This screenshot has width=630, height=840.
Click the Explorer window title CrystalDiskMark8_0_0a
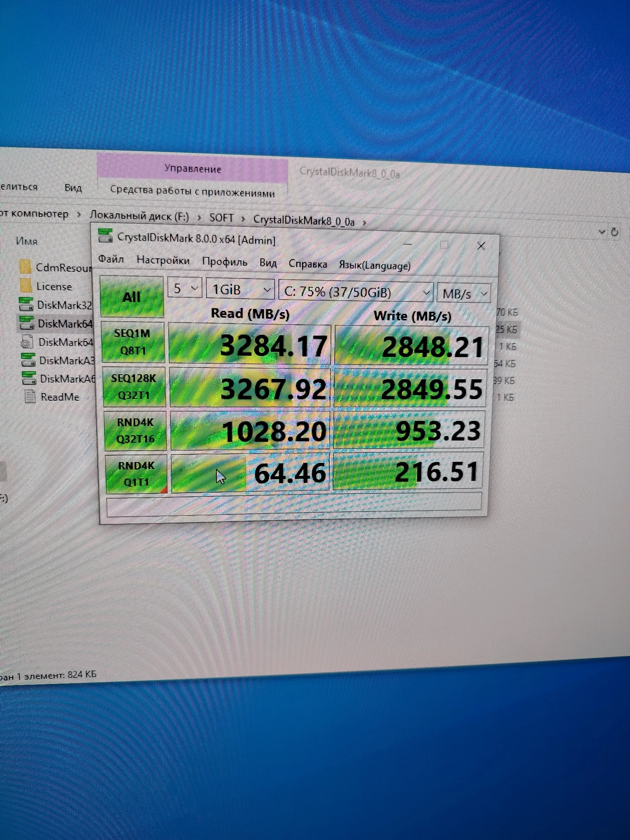point(349,173)
